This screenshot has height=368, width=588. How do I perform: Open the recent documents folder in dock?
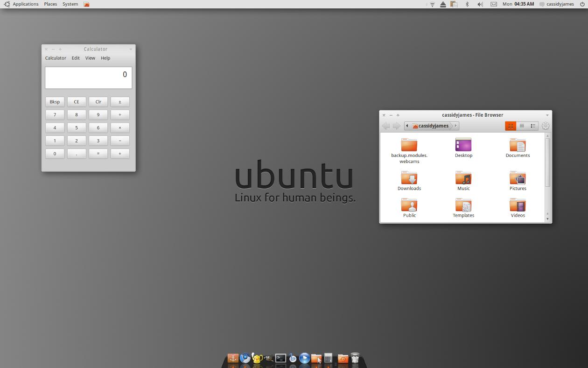click(343, 358)
